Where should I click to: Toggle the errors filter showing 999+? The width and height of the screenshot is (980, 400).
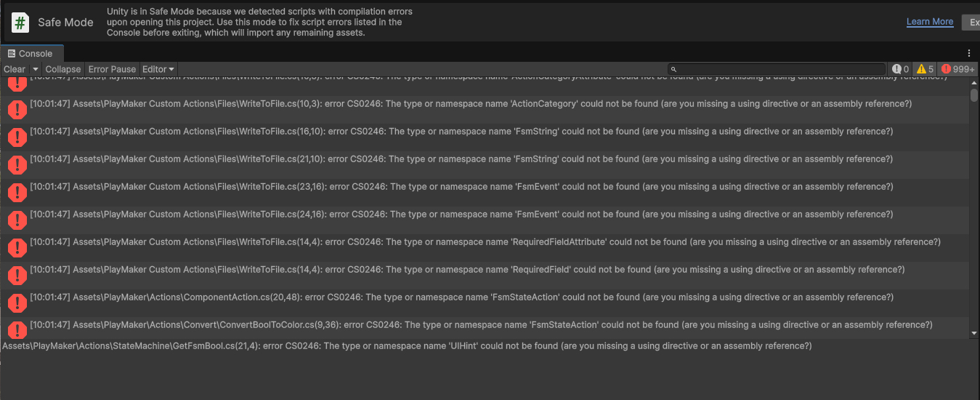point(957,69)
